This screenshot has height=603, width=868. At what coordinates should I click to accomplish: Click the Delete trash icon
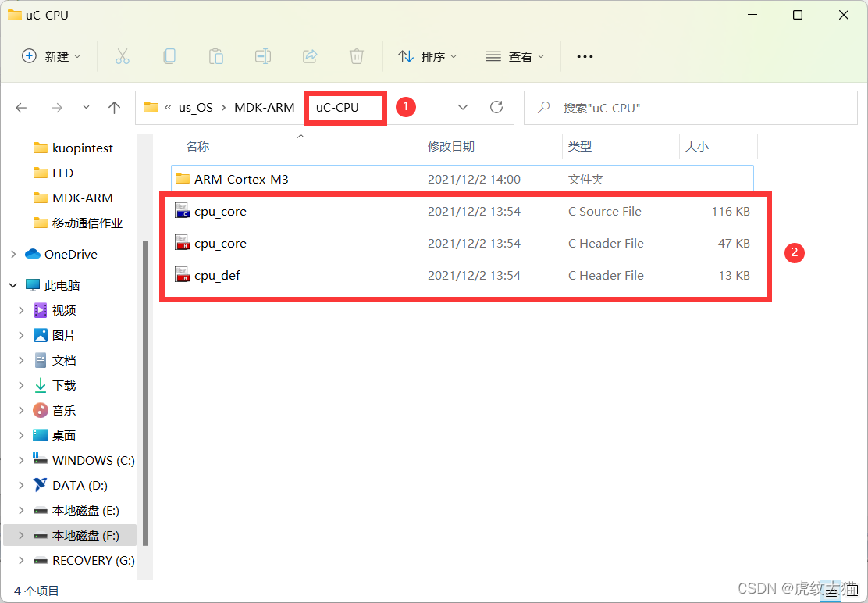coord(357,56)
